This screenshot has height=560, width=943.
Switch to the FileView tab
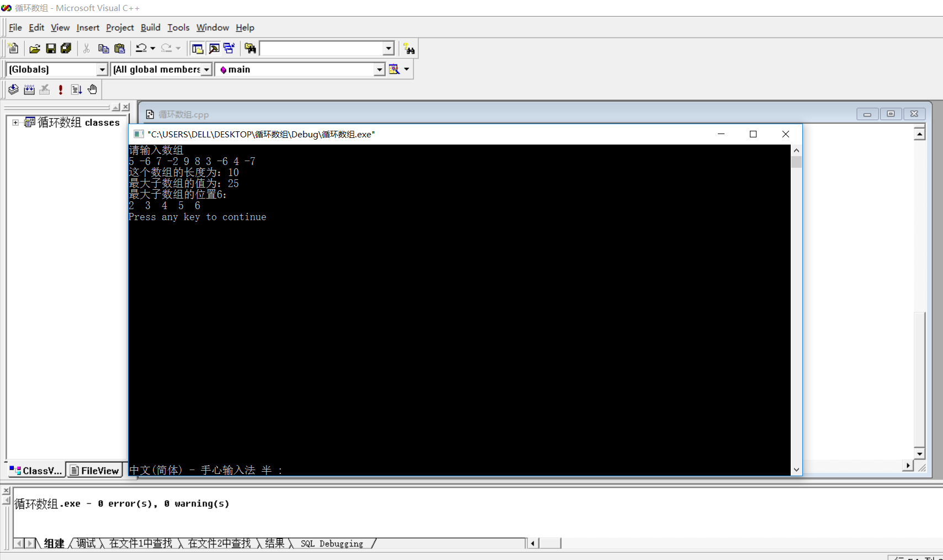click(94, 470)
